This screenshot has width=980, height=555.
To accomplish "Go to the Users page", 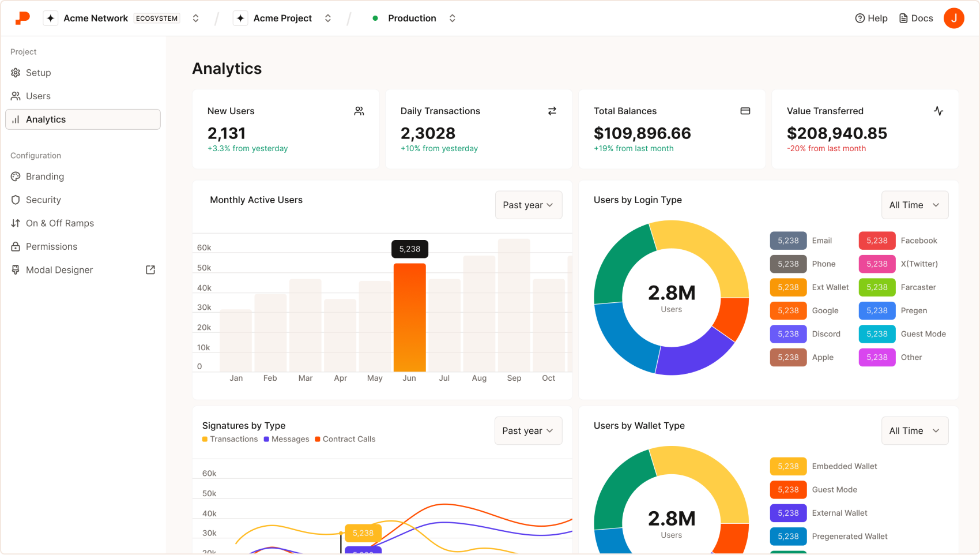I will (x=83, y=96).
